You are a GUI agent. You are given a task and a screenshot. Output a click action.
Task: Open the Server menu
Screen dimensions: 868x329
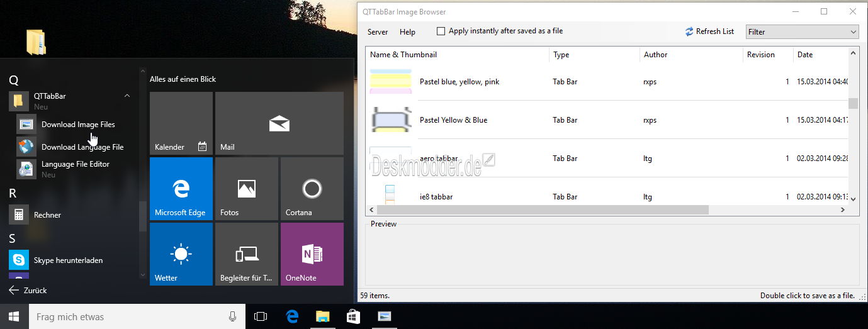(x=378, y=31)
